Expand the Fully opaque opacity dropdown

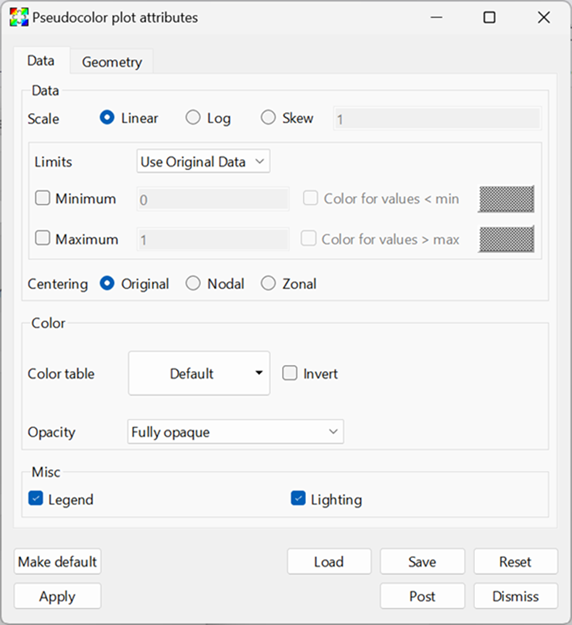click(235, 432)
